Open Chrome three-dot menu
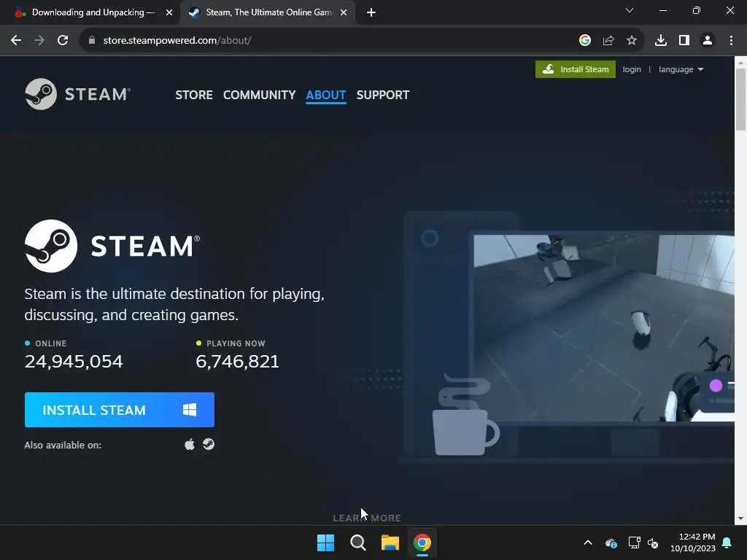 [731, 41]
